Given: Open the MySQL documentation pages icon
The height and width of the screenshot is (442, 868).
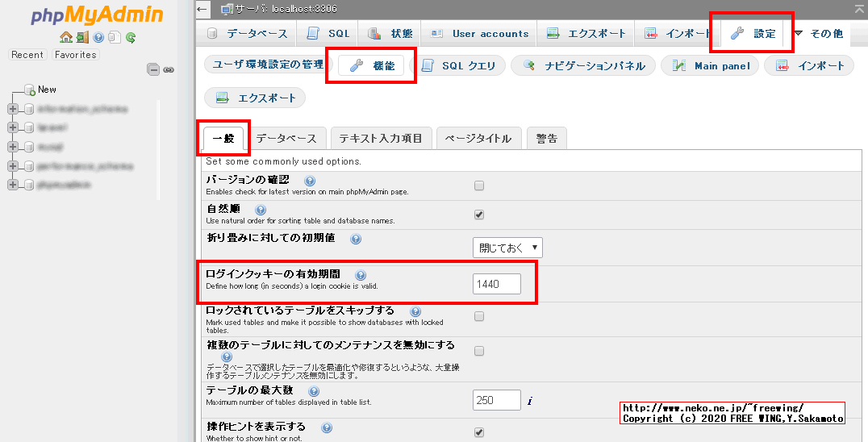Looking at the screenshot, I should click(115, 37).
